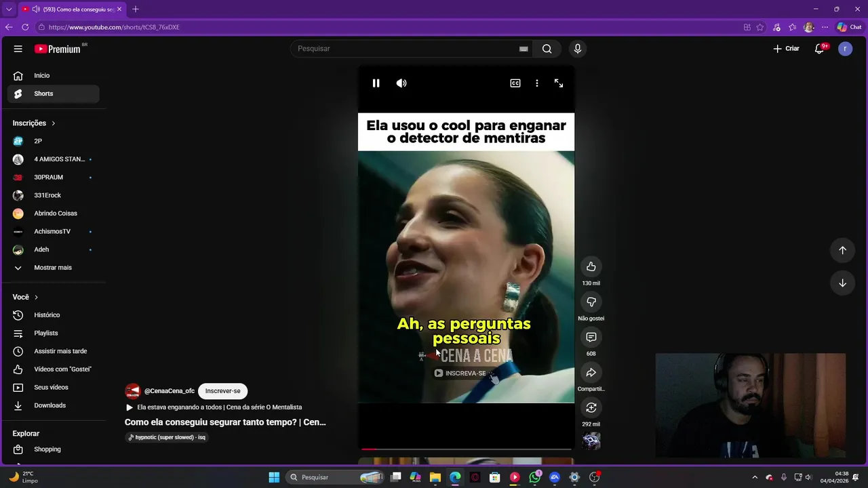Click the search magnifier button
The width and height of the screenshot is (868, 488).
(547, 49)
